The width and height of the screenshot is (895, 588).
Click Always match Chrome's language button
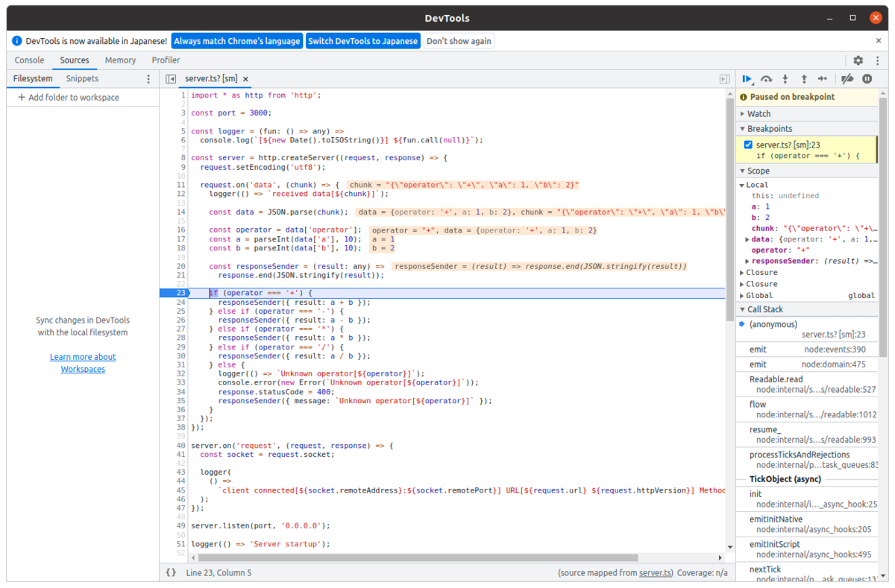237,41
